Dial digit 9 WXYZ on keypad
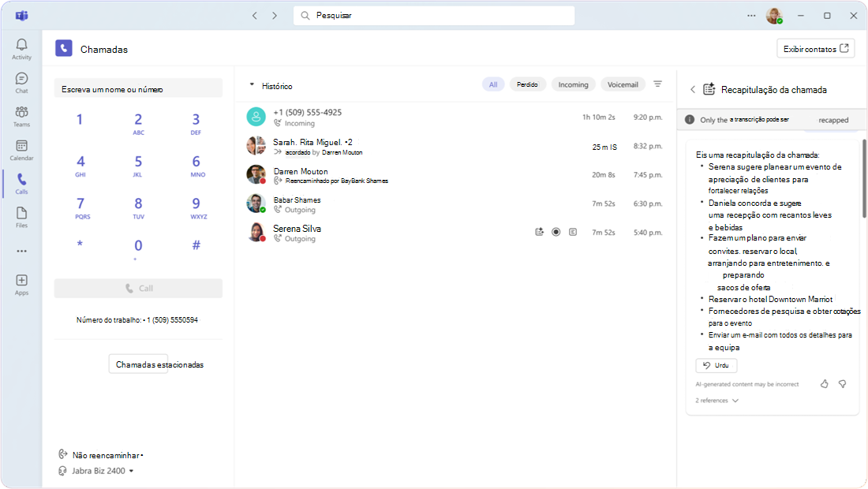This screenshot has height=489, width=868. pos(197,207)
